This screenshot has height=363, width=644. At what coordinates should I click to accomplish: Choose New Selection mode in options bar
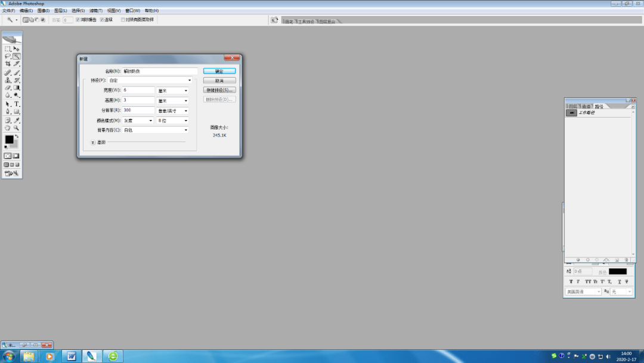coord(26,20)
